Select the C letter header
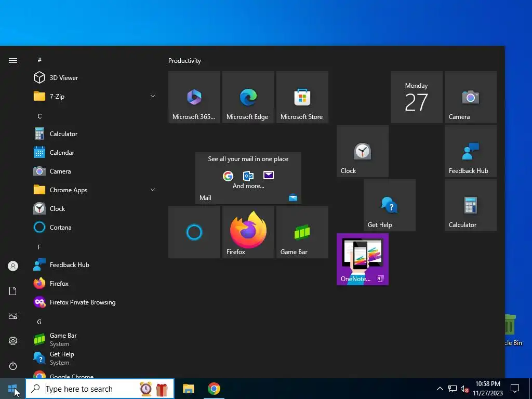The width and height of the screenshot is (532, 399). point(39,116)
